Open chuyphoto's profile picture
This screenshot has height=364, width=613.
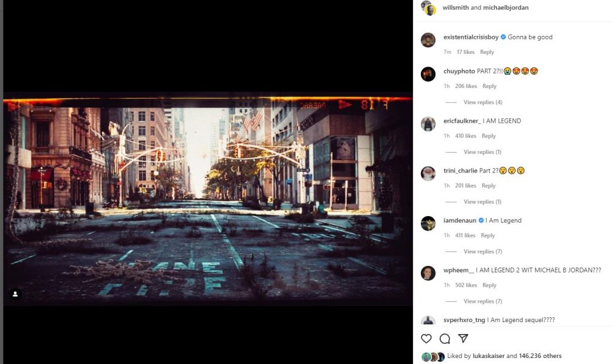point(428,74)
